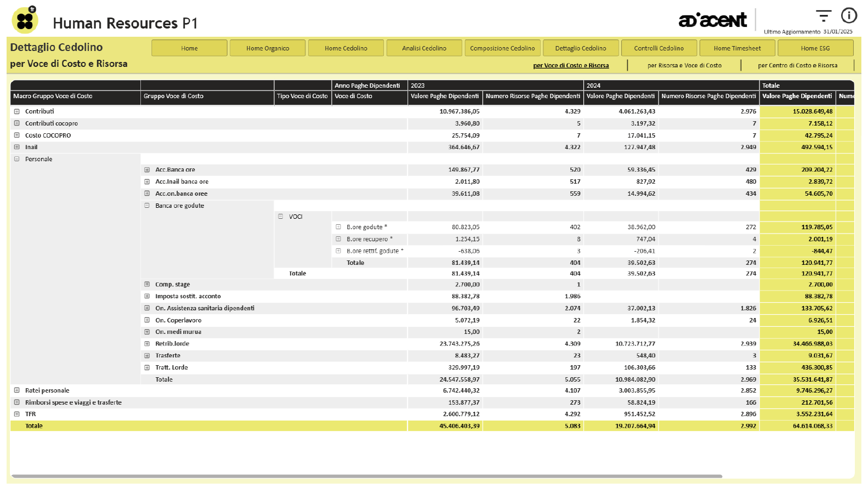Select per Voce di Costo e Risorsa link
The width and height of the screenshot is (868, 488).
(571, 65)
